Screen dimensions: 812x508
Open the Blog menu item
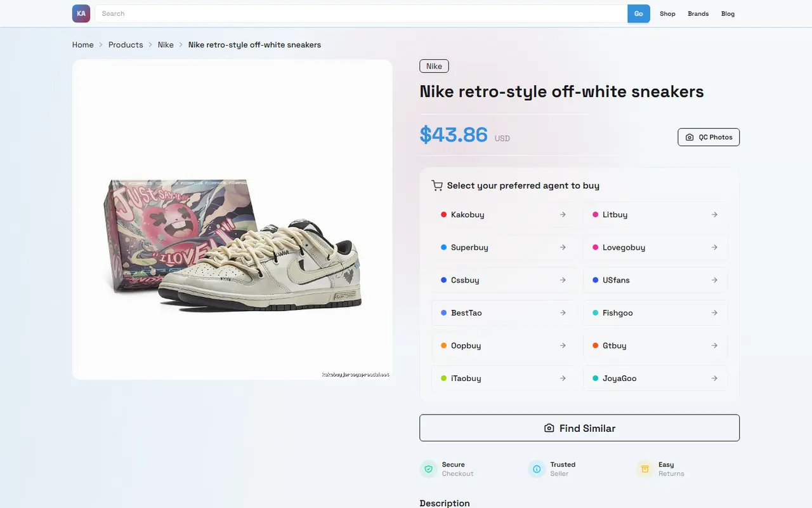tap(728, 13)
